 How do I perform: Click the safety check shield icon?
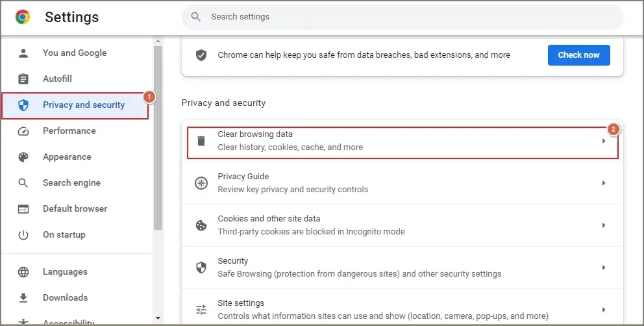coord(201,55)
